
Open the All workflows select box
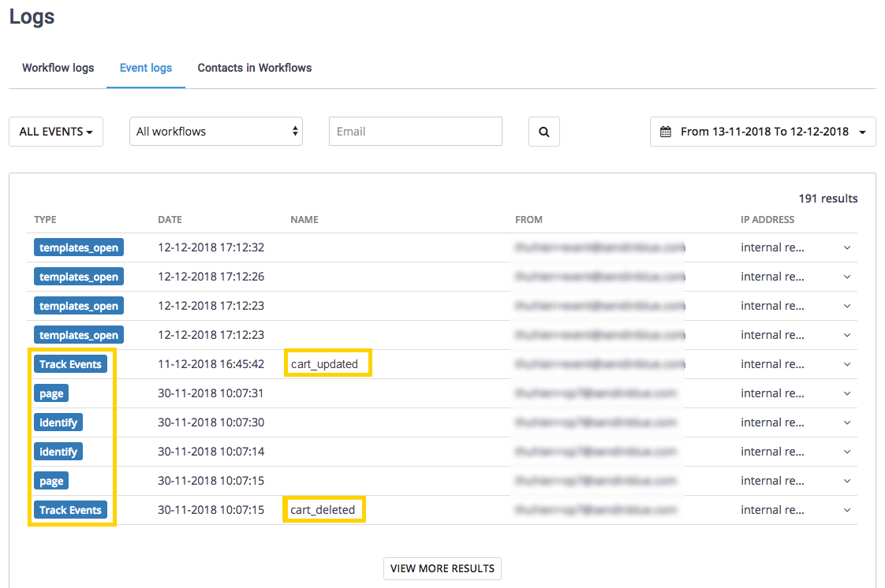[216, 132]
